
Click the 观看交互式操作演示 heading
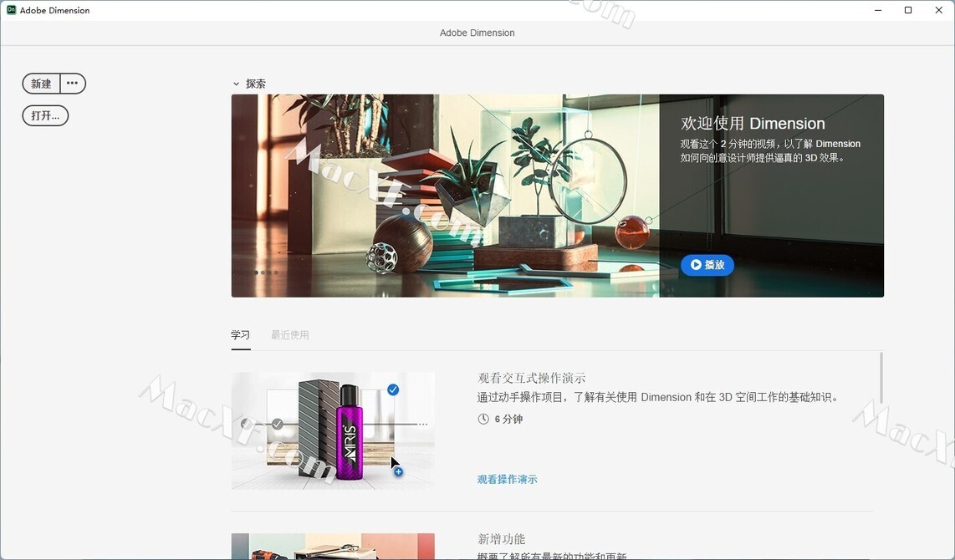532,378
